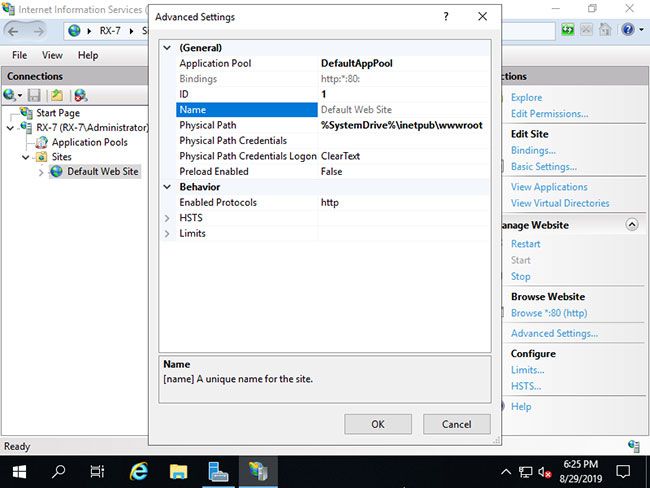The width and height of the screenshot is (650, 488).
Task: Collapse the Behavior section
Action: [167, 187]
